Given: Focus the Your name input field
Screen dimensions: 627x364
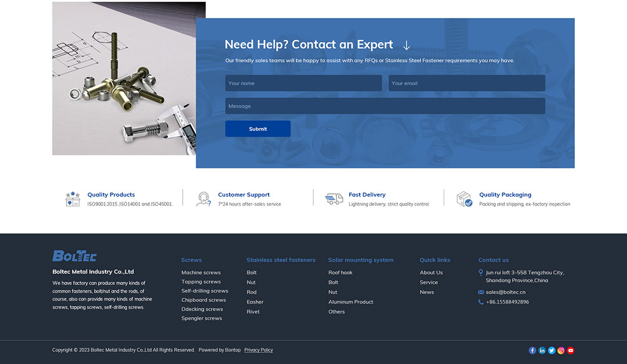Looking at the screenshot, I should (x=303, y=83).
